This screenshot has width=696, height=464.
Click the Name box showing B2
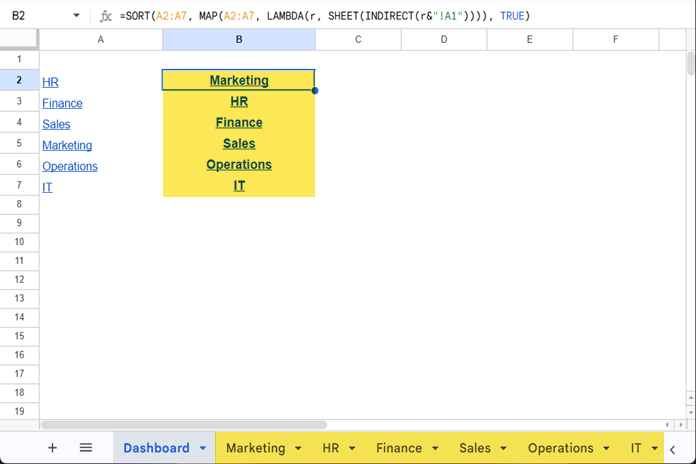18,16
